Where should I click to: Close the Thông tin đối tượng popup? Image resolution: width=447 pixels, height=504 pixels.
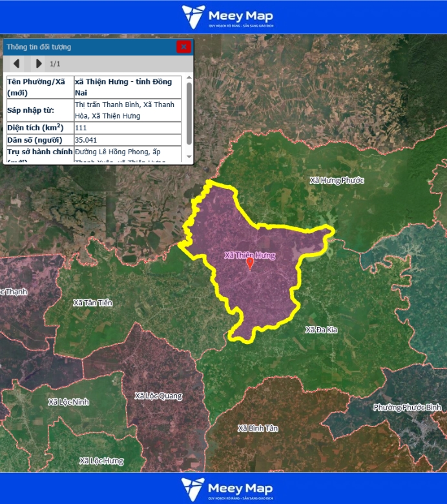click(x=183, y=46)
